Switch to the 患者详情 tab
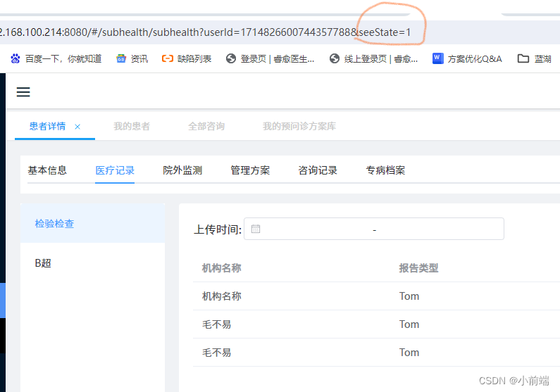This screenshot has width=560, height=392. [x=47, y=126]
